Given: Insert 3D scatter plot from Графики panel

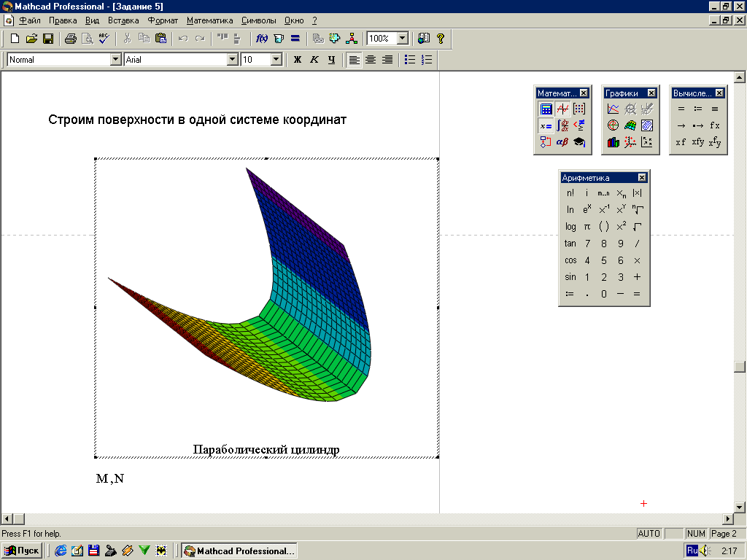Looking at the screenshot, I should (630, 142).
